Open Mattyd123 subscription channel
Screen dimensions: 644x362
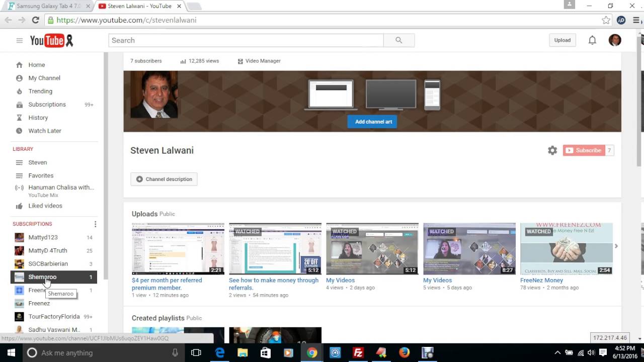pyautogui.click(x=54, y=237)
